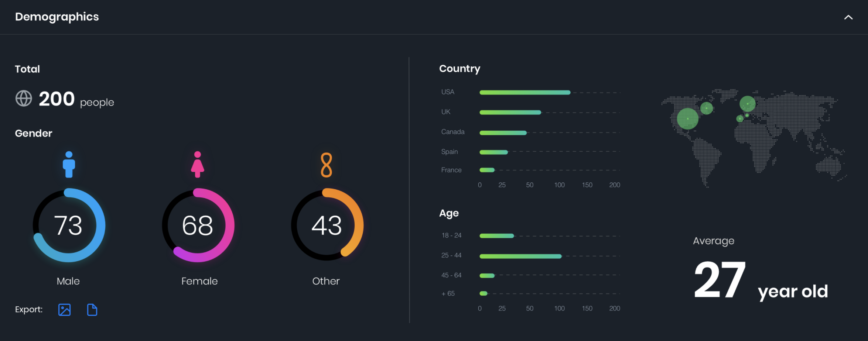Screen dimensions: 868x341
Task: Click the Canada country bar
Action: coord(503,132)
